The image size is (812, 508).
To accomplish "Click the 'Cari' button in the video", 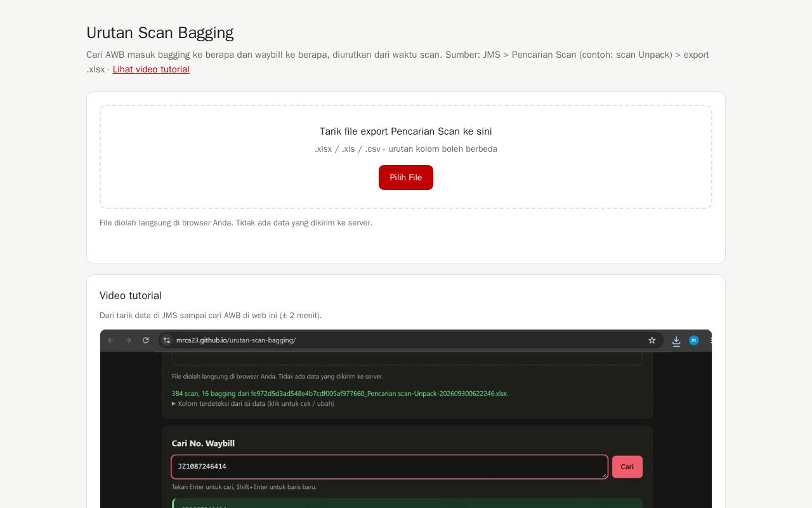I will [627, 467].
